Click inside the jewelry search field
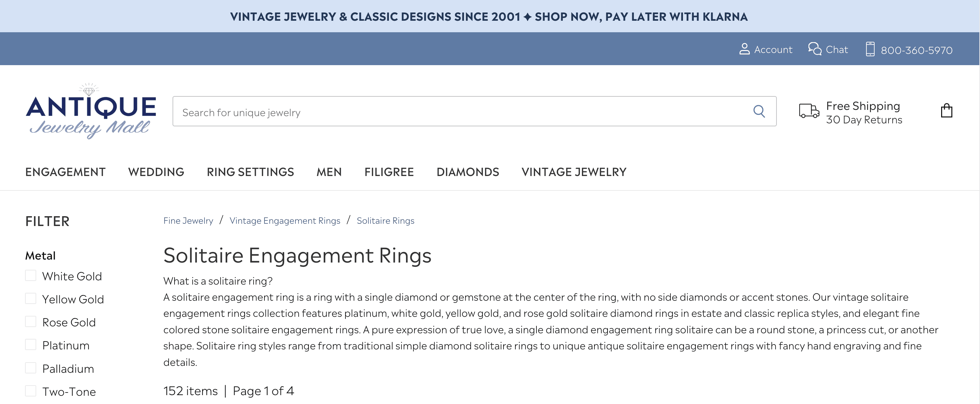980x404 pixels. tap(380, 111)
